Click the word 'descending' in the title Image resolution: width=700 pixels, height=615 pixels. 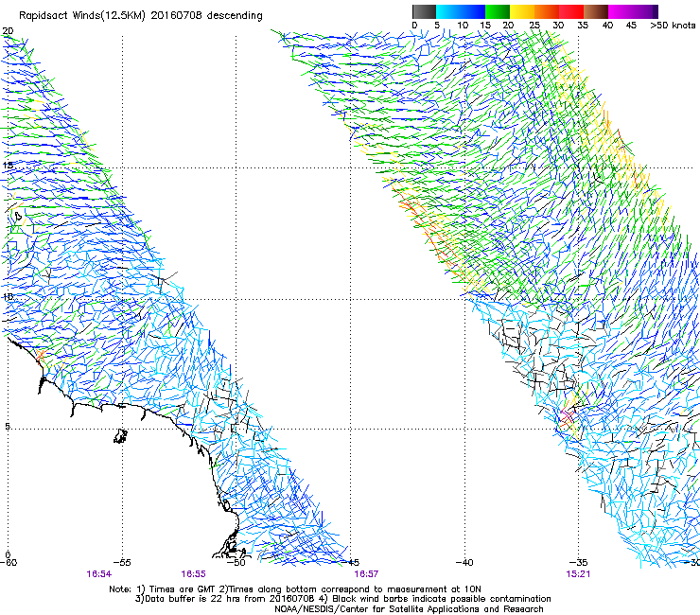[x=235, y=16]
